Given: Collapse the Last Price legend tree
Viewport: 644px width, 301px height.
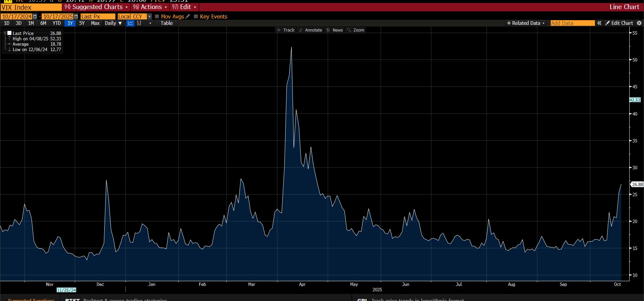Looking at the screenshot, I should click(x=5, y=33).
